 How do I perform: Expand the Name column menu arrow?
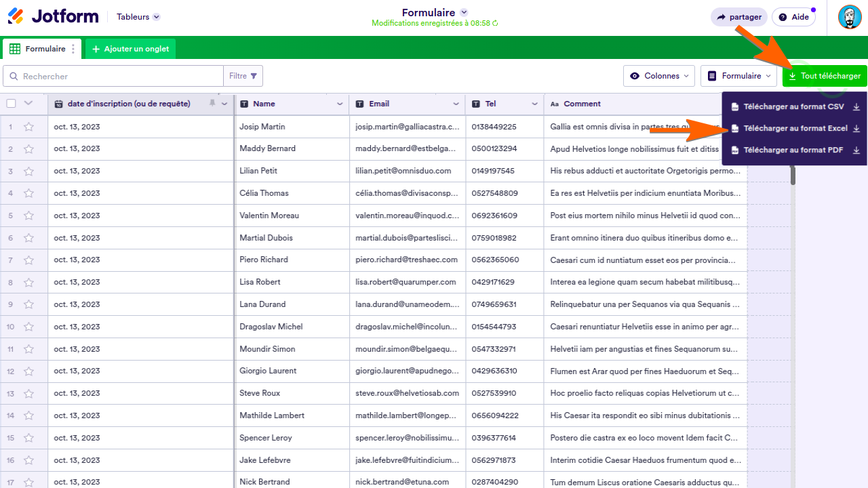pyautogui.click(x=340, y=104)
